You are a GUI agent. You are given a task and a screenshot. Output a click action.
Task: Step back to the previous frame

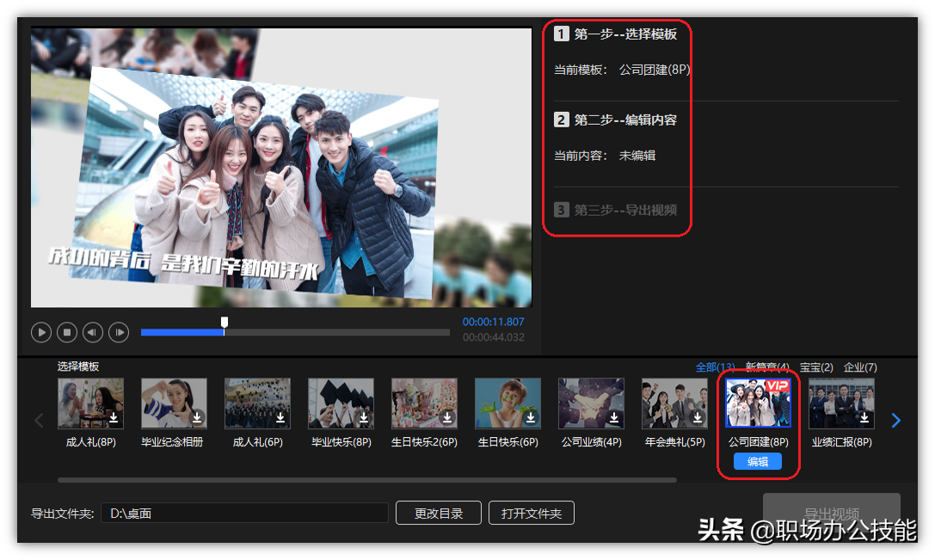point(92,332)
